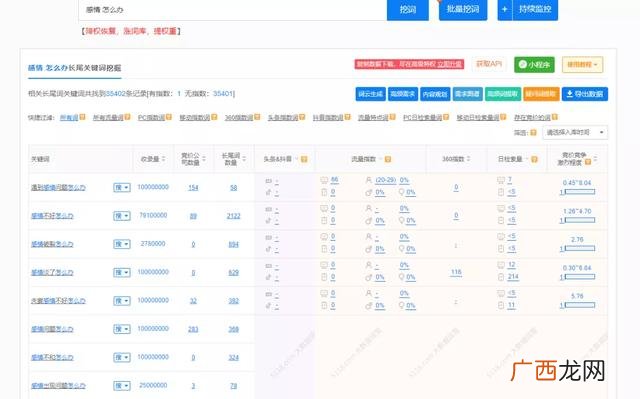Image resolution: width=640 pixels, height=399 pixels.
Task: Click 日检索量 value 214
Action: [x=513, y=277]
